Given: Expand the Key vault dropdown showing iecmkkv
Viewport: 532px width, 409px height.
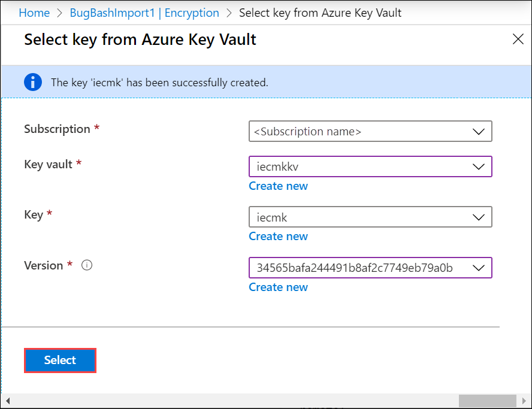Looking at the screenshot, I should 370,166.
